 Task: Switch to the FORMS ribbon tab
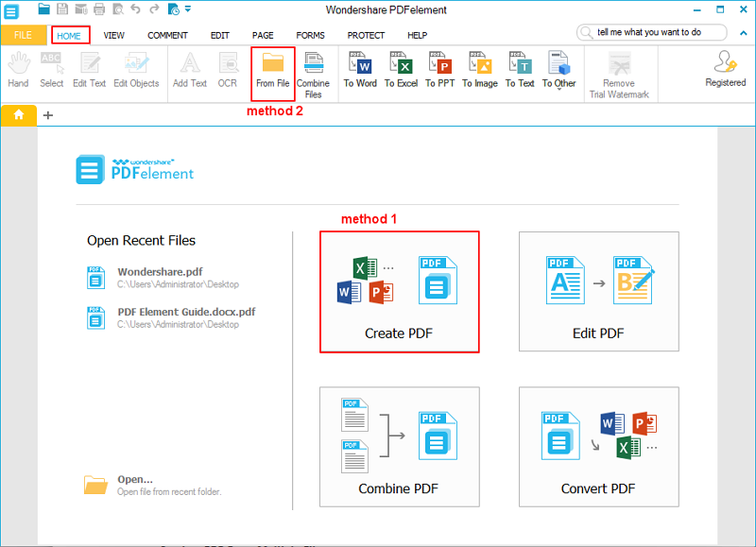click(x=311, y=35)
